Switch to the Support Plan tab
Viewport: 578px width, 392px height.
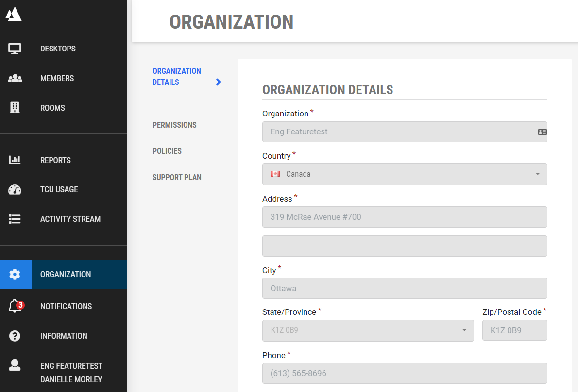tap(177, 178)
